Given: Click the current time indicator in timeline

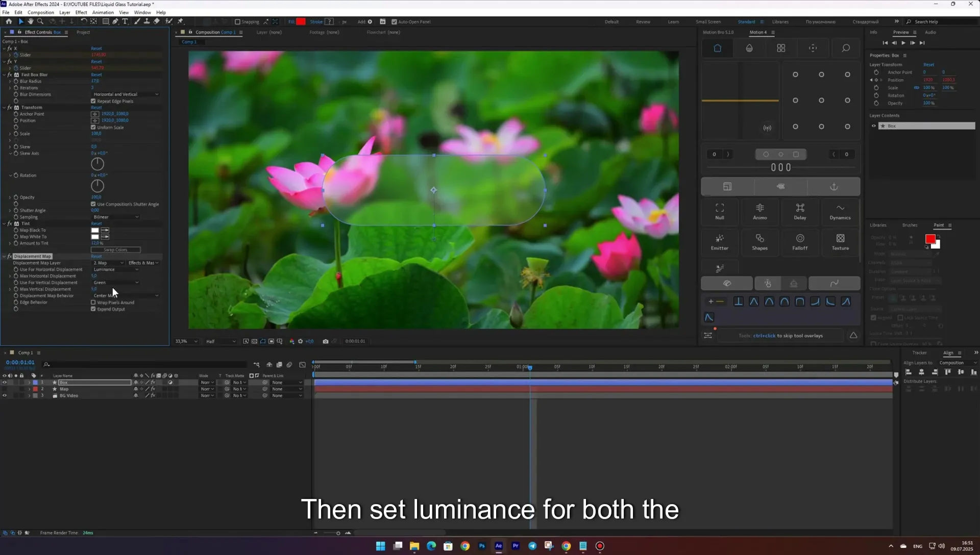Looking at the screenshot, I should pyautogui.click(x=530, y=367).
